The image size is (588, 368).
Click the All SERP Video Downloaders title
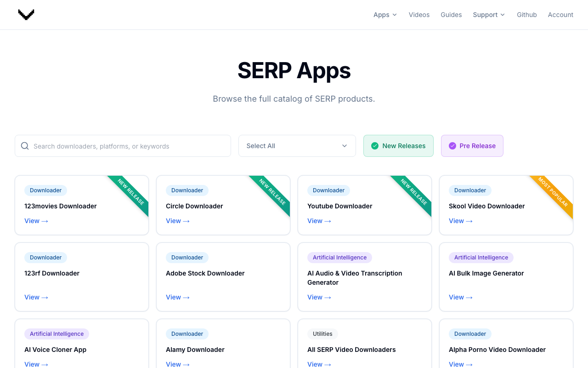pyautogui.click(x=351, y=350)
